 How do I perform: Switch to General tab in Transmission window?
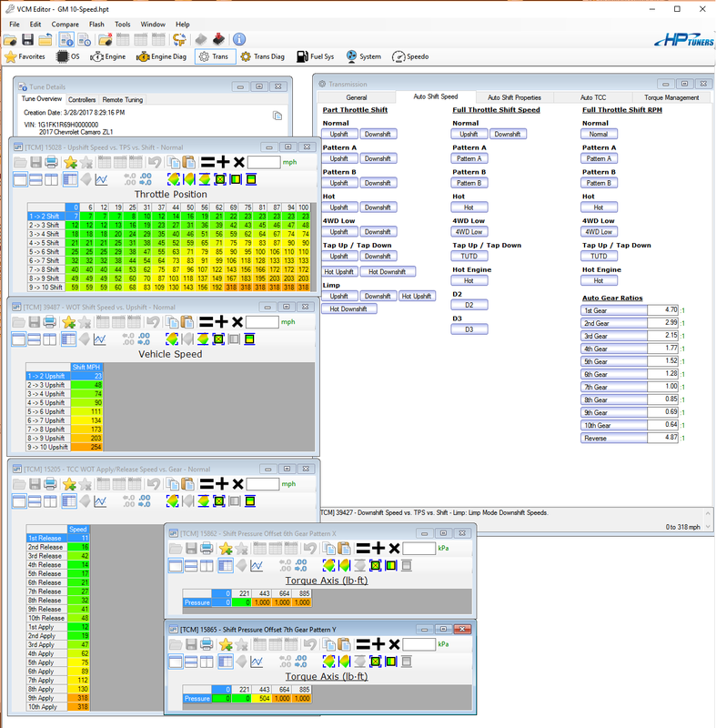357,97
